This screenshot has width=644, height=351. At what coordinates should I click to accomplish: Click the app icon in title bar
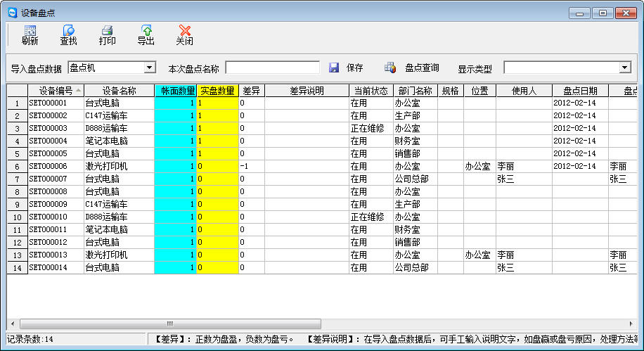coord(11,12)
